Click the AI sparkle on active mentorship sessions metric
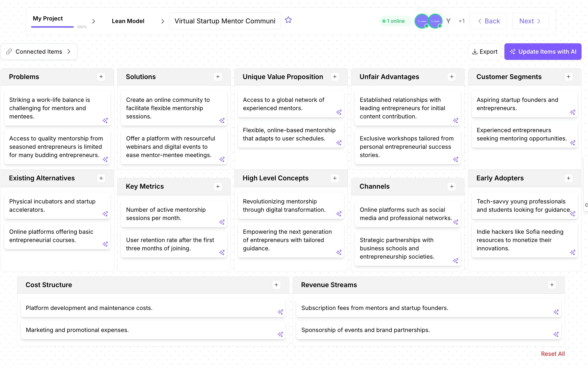The width and height of the screenshot is (588, 368). coord(222,222)
